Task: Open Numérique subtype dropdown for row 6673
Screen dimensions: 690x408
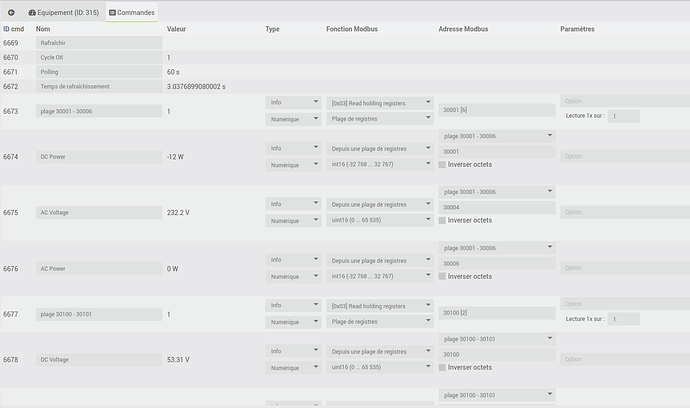Action: [293, 119]
